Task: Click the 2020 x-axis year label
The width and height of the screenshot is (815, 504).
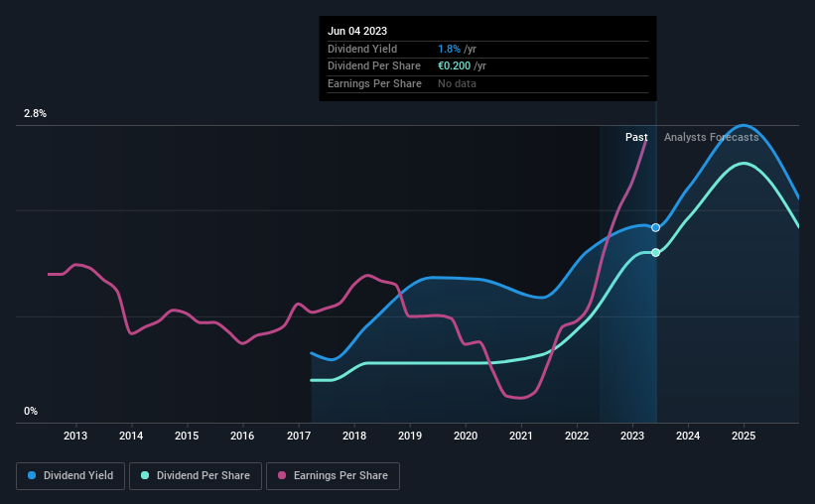Action: click(466, 436)
